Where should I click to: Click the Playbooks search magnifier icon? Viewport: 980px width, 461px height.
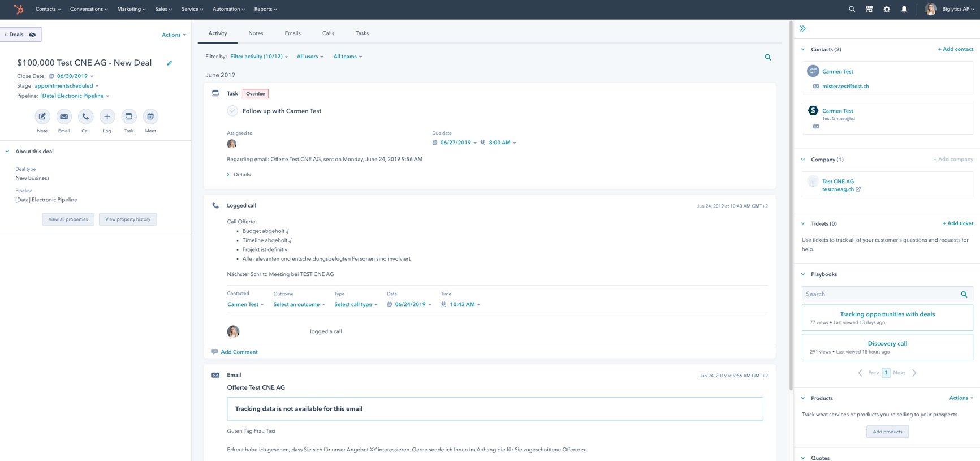964,294
